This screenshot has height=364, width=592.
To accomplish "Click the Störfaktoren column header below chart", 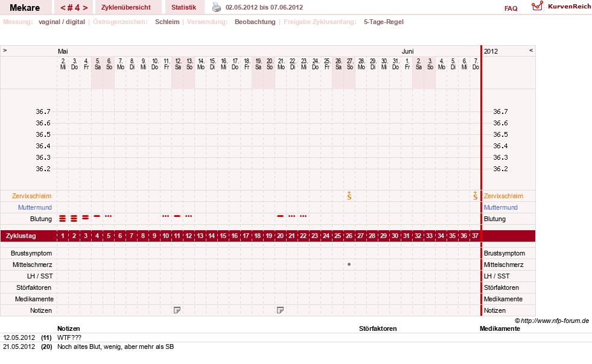I will [x=378, y=328].
